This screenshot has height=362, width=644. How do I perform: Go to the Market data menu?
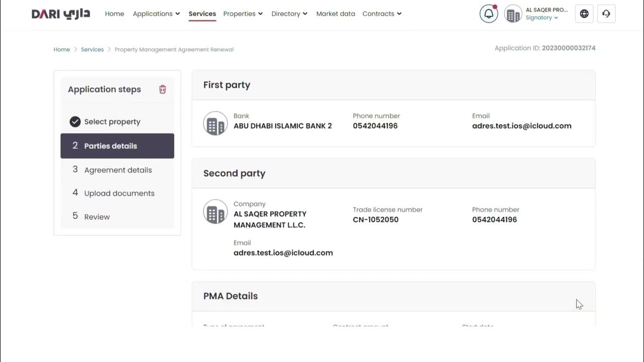[x=336, y=14]
